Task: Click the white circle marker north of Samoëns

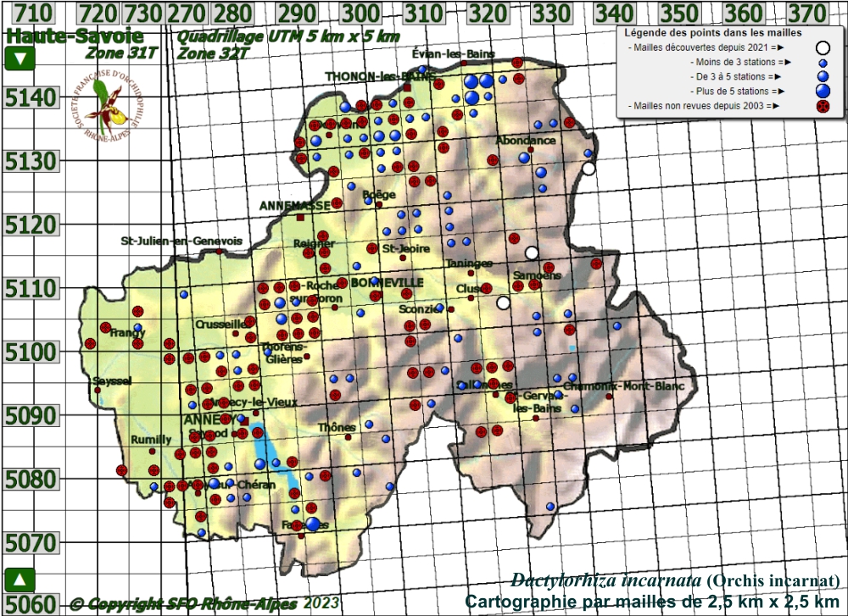Action: click(x=532, y=253)
